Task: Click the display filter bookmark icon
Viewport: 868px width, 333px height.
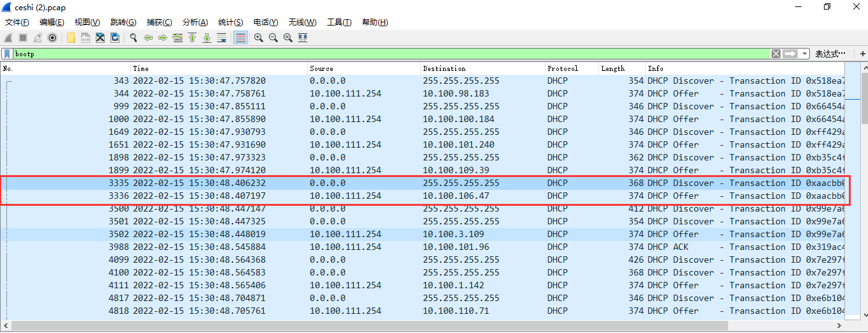Action: coord(7,54)
